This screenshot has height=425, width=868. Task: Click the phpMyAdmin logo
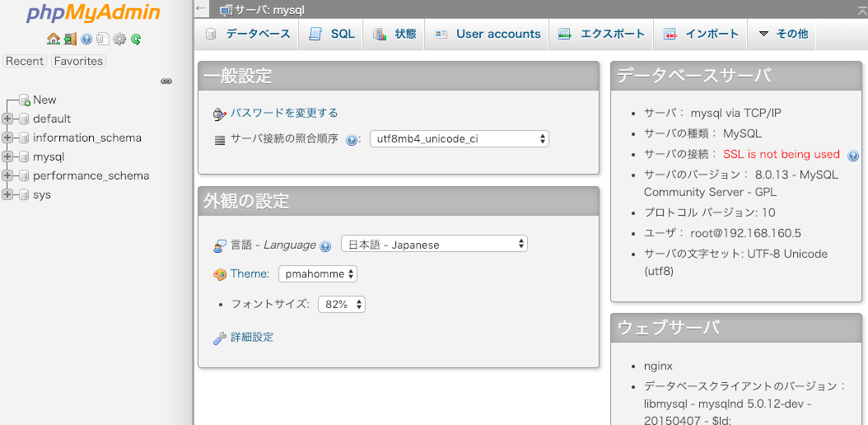[x=94, y=12]
